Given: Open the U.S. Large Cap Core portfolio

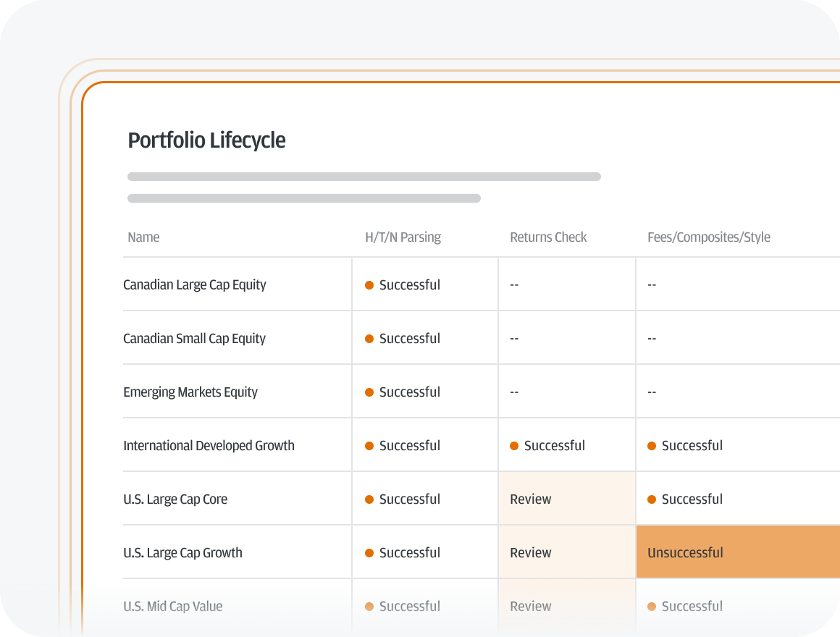Looking at the screenshot, I should click(x=175, y=499).
